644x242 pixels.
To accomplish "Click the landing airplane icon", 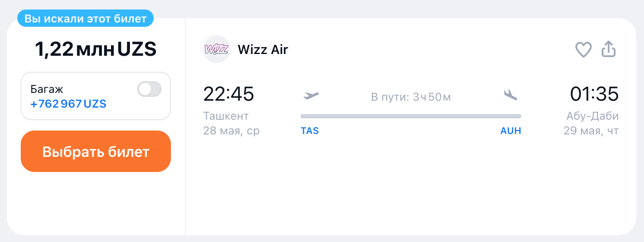I will click(x=510, y=95).
